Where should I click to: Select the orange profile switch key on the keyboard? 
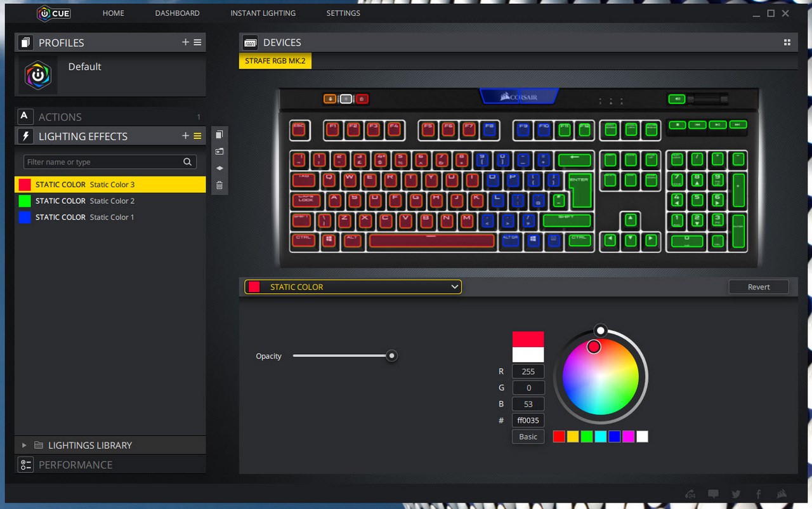coord(330,99)
